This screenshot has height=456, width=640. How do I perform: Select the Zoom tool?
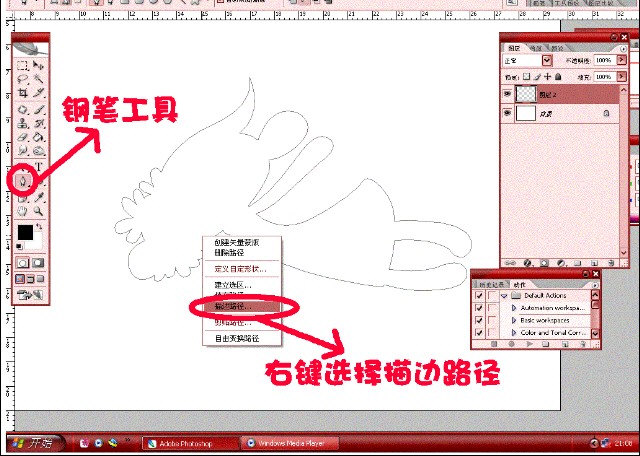point(38,211)
